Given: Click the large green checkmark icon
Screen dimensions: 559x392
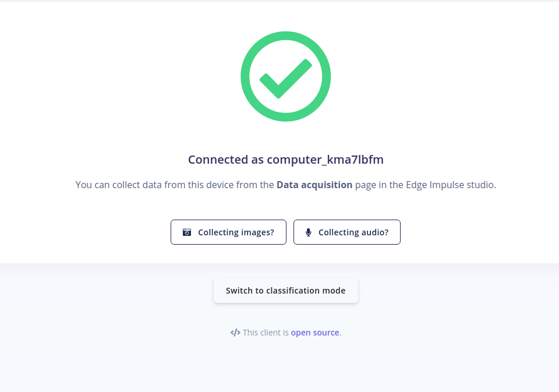Looking at the screenshot, I should pos(285,79).
